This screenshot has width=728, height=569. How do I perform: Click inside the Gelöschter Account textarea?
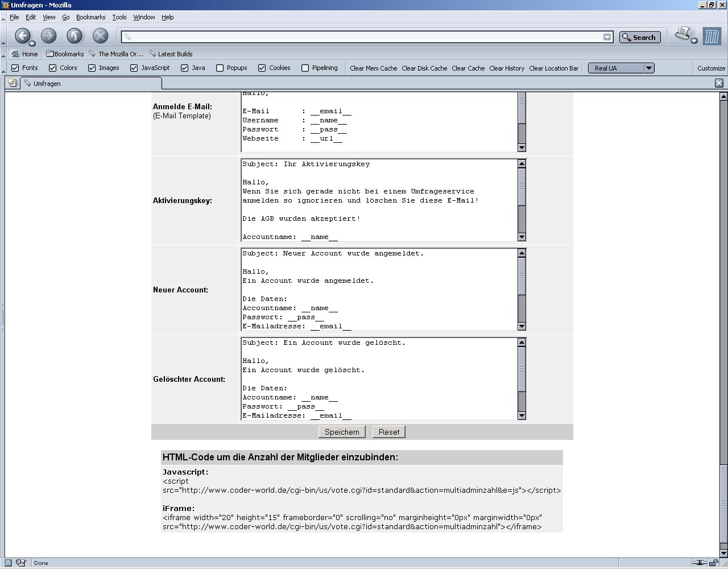click(x=379, y=379)
